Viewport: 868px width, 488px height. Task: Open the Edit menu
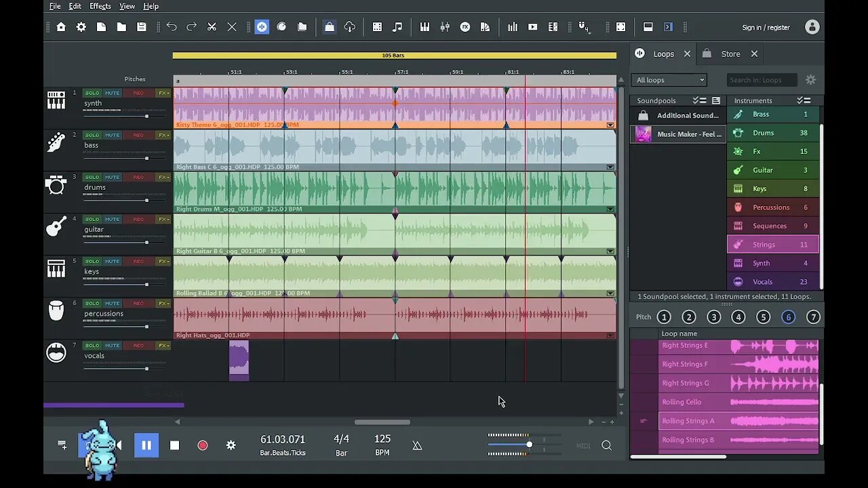click(x=75, y=6)
